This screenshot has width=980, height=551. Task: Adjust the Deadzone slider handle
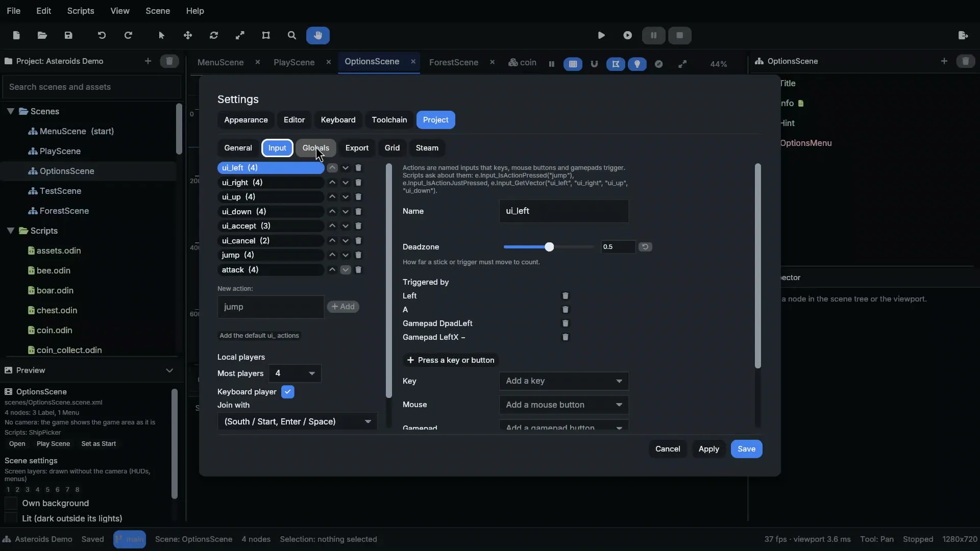[x=549, y=247]
